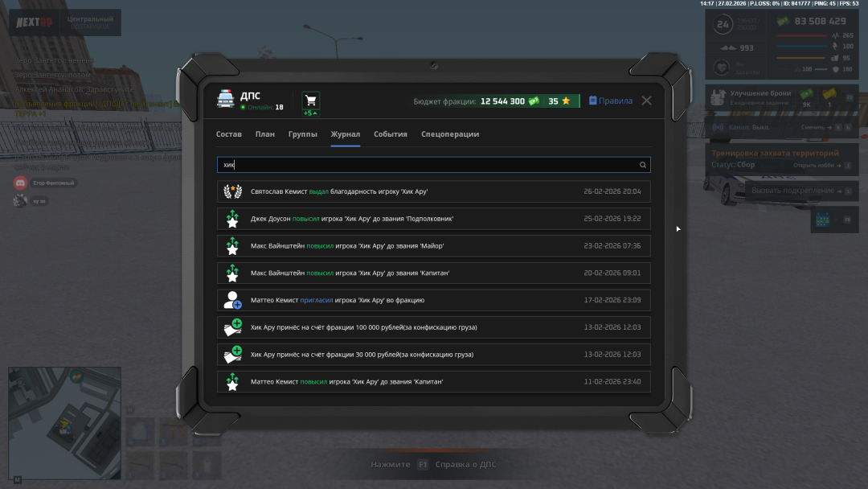
Task: Close the faction tablet with X
Action: click(647, 101)
